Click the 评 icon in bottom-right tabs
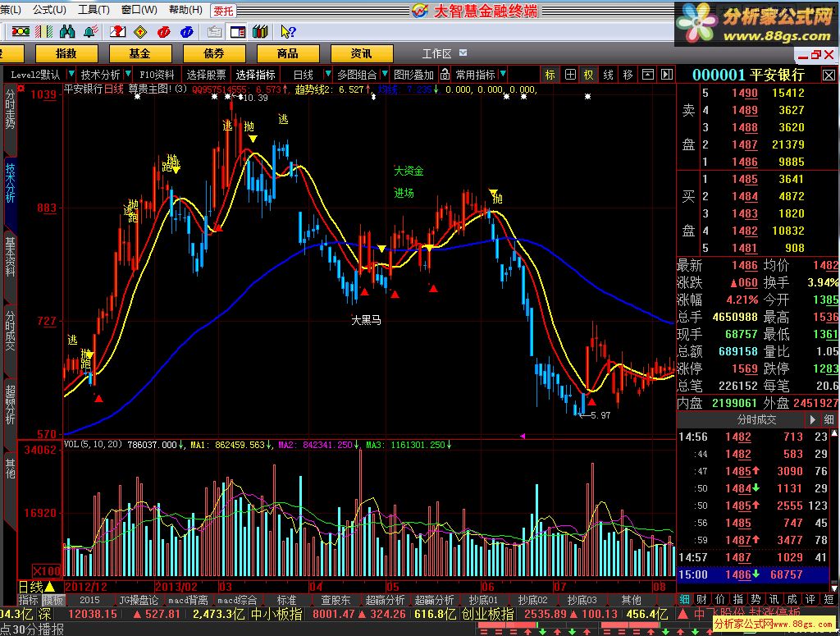This screenshot has height=636, width=840. point(810,600)
